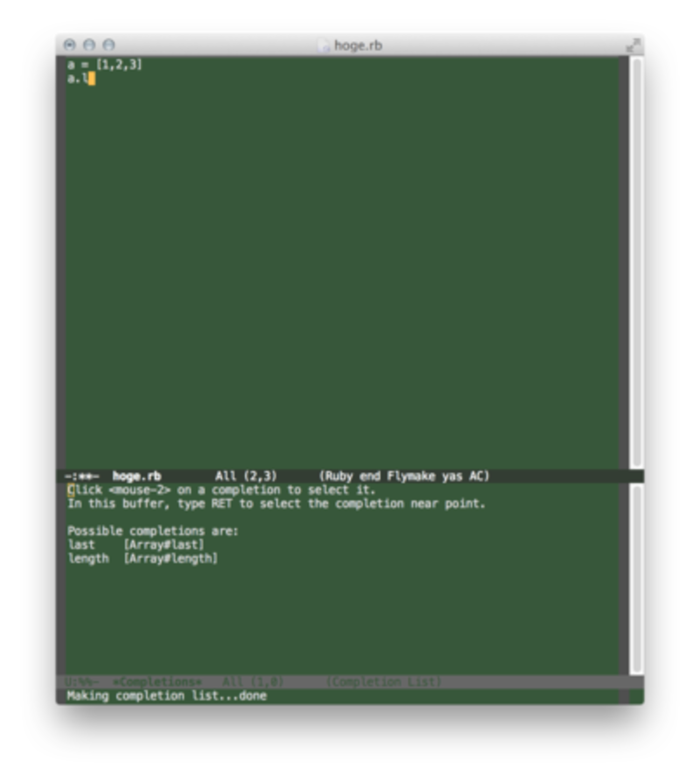Minimize the hoge.rb window

[89, 45]
